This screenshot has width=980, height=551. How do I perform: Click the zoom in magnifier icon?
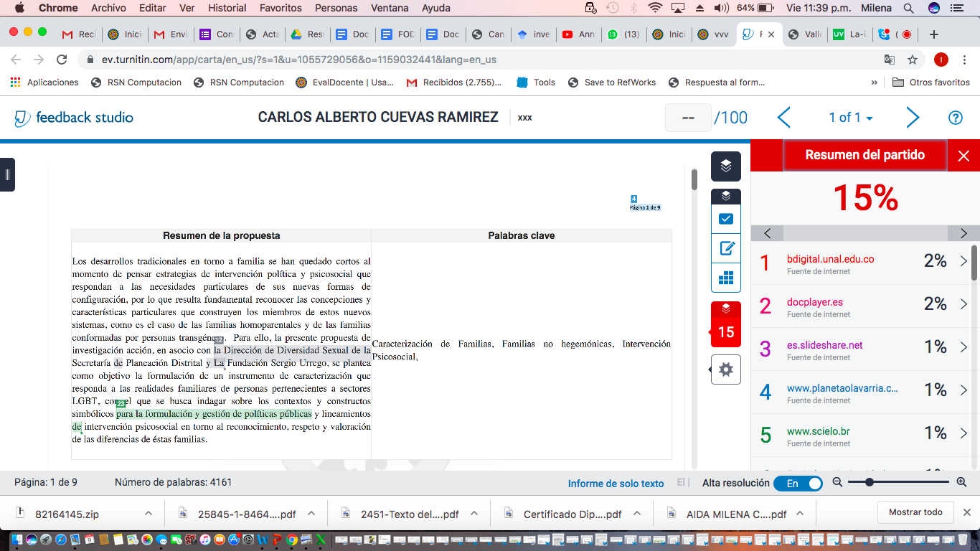pos(962,483)
